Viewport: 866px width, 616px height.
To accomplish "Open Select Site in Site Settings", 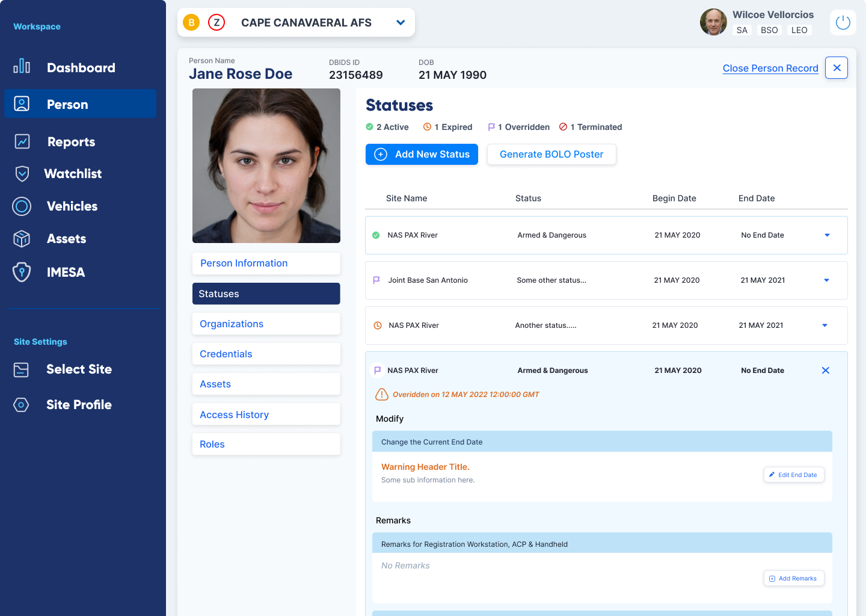I will click(x=79, y=369).
